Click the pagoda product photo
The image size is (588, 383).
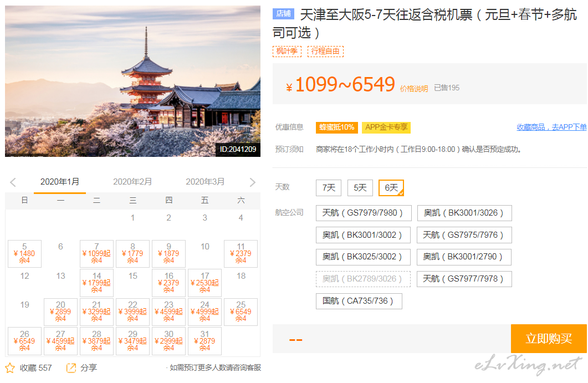pos(133,81)
